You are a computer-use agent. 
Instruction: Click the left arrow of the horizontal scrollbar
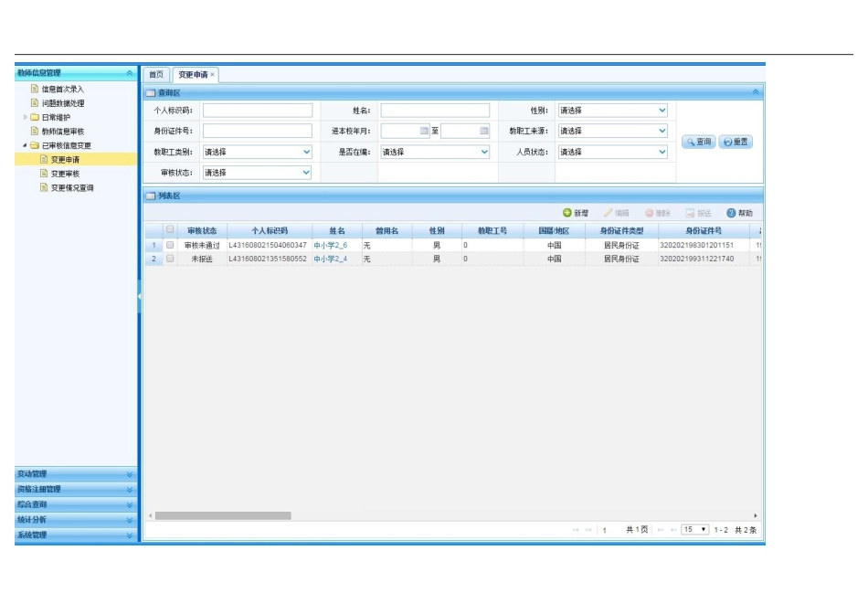pos(151,516)
